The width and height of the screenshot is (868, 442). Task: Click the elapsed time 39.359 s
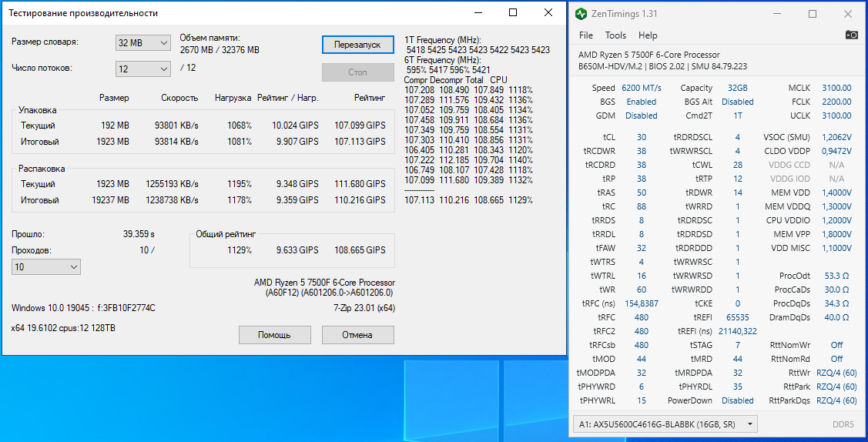(139, 234)
